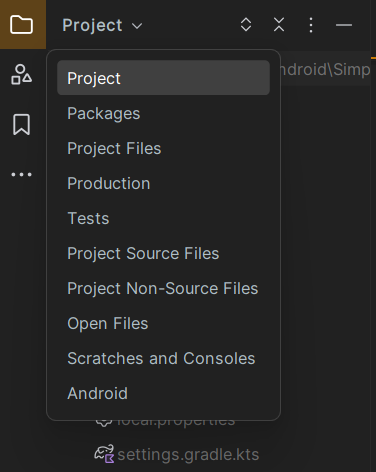This screenshot has height=472, width=376.
Task: Click the Expand Selected up-down arrows icon
Action: [246, 25]
